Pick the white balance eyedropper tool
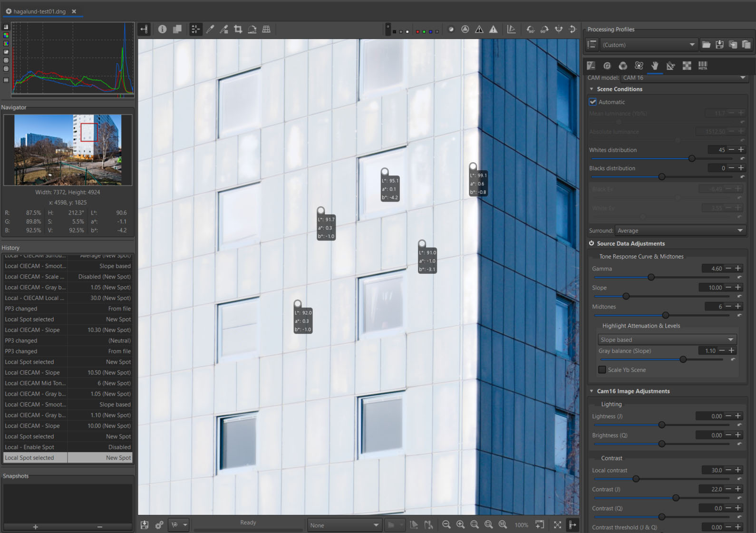 pyautogui.click(x=210, y=29)
